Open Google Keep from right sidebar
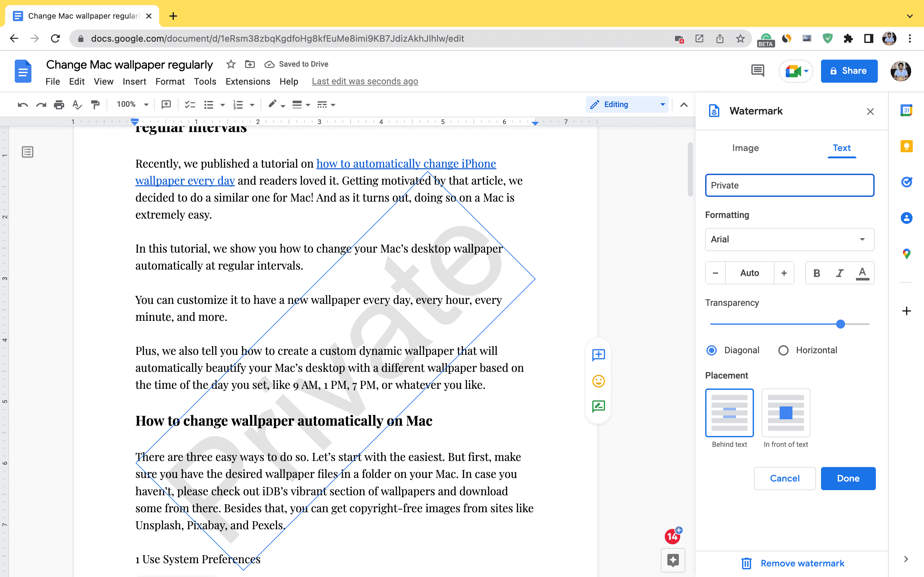The width and height of the screenshot is (924, 577). point(906,146)
